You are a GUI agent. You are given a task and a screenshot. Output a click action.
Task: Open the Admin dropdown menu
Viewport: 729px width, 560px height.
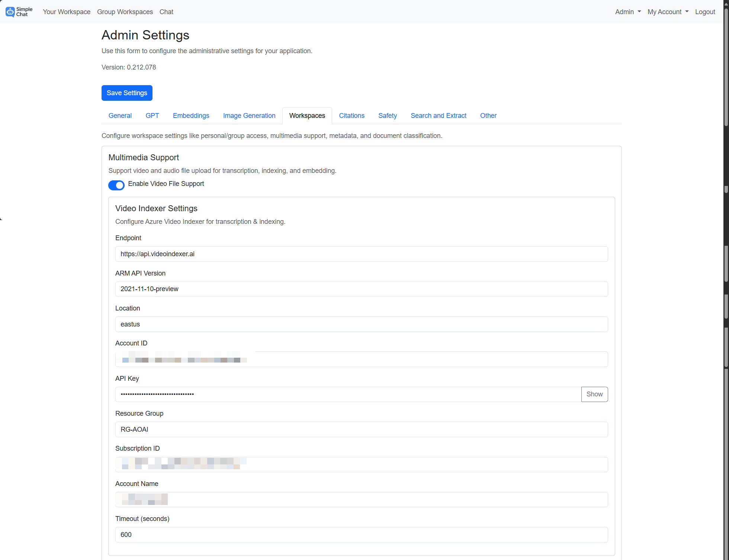627,12
